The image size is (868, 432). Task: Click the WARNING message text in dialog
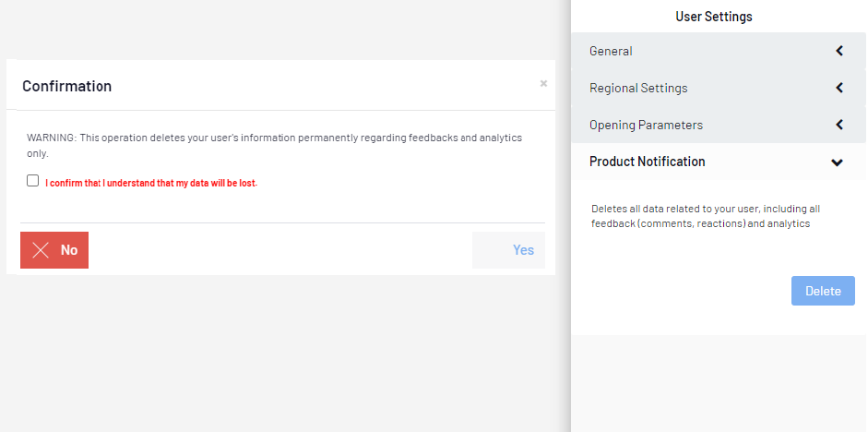point(274,145)
